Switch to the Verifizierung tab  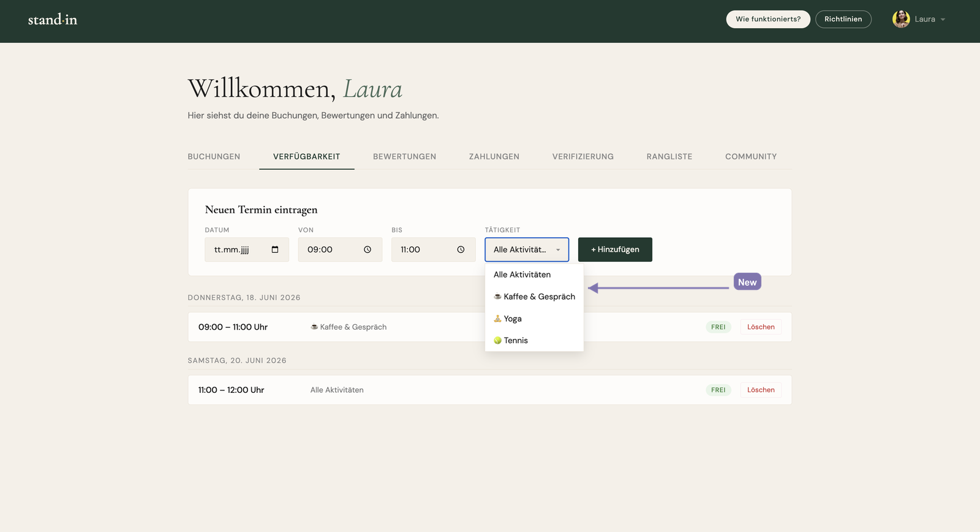click(x=583, y=156)
